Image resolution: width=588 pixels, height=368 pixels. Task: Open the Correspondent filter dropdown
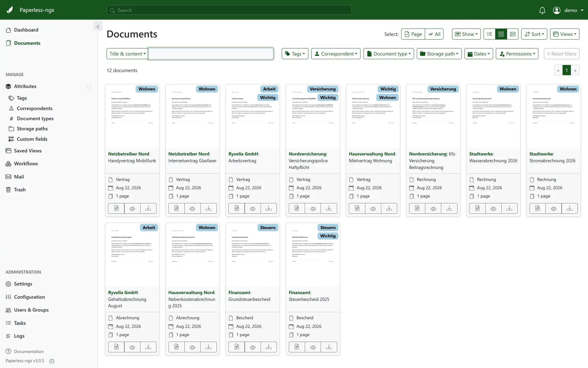[336, 54]
